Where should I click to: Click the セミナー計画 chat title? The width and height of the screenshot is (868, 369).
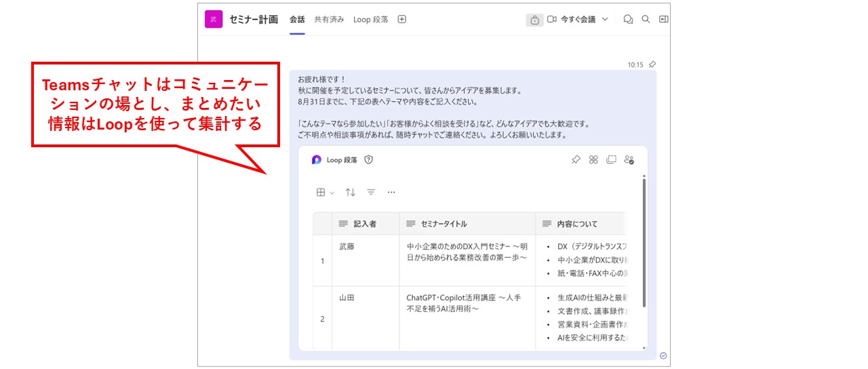pyautogui.click(x=254, y=20)
